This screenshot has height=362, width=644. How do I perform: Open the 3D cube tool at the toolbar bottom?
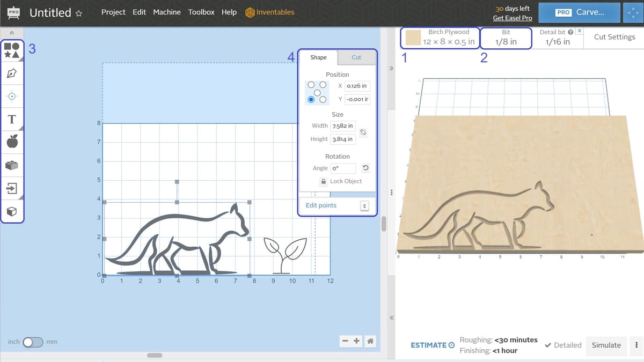[x=12, y=211]
